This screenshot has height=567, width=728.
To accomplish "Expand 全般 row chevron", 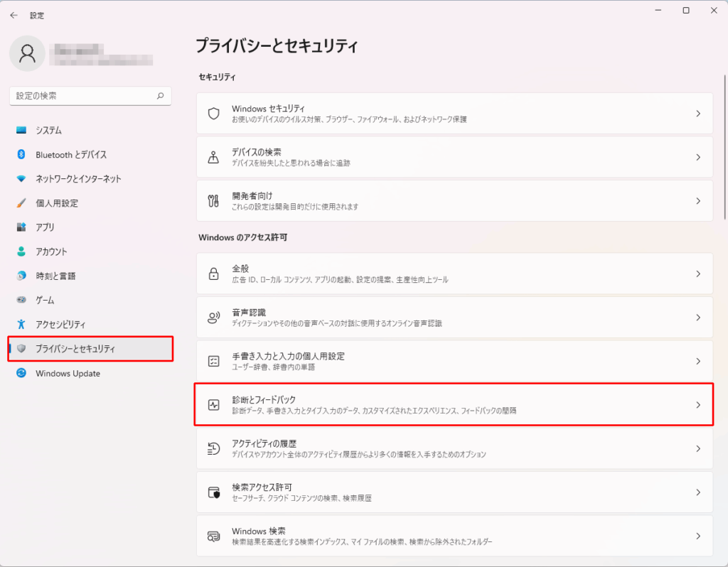I will 698,274.
